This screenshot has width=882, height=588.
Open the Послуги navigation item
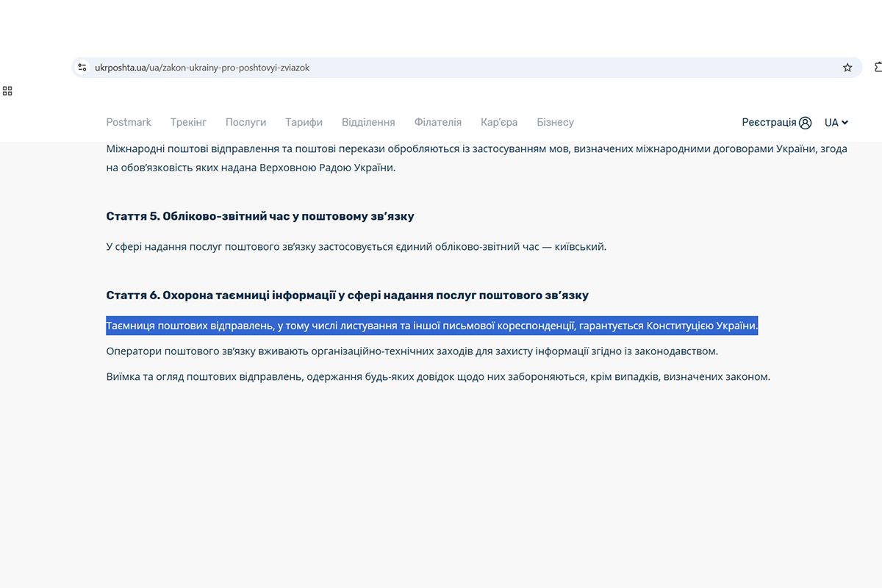tap(245, 123)
